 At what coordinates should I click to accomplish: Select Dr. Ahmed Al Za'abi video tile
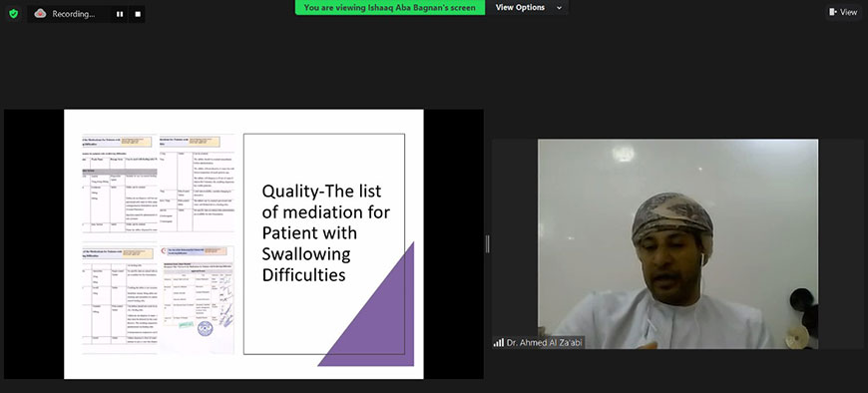pyautogui.click(x=677, y=244)
